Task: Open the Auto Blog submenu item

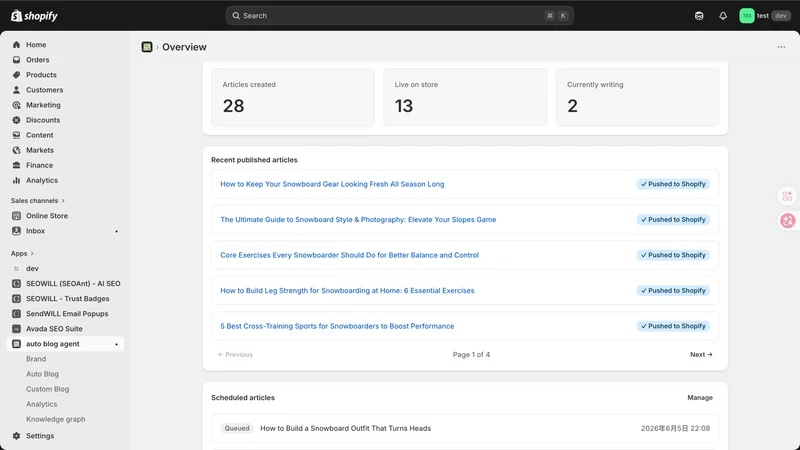Action: tap(42, 374)
